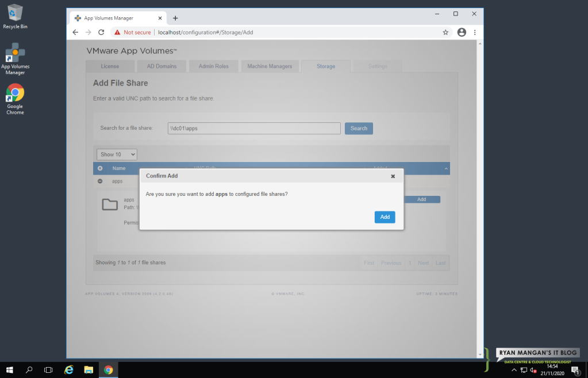Click the browser scrollbar down arrow
This screenshot has height=378, width=588.
480,354
